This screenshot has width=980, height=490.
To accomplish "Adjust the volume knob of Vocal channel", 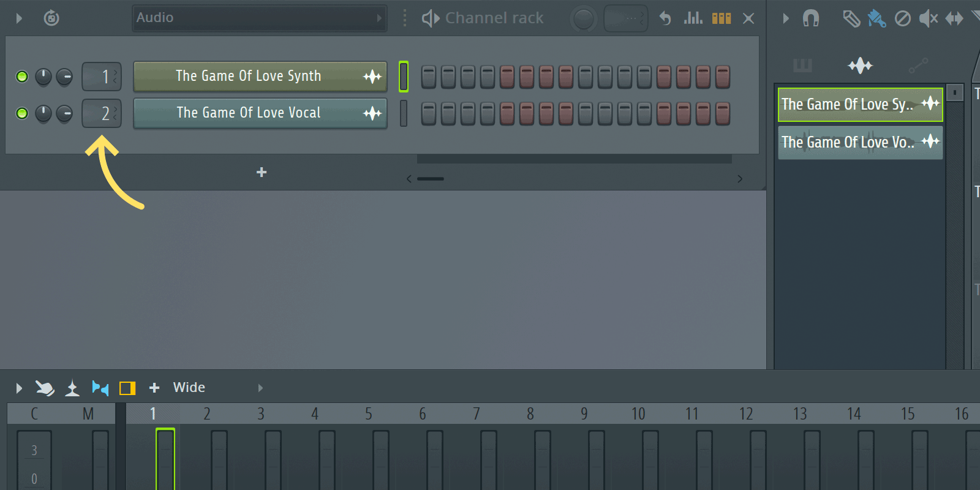I will click(x=64, y=113).
